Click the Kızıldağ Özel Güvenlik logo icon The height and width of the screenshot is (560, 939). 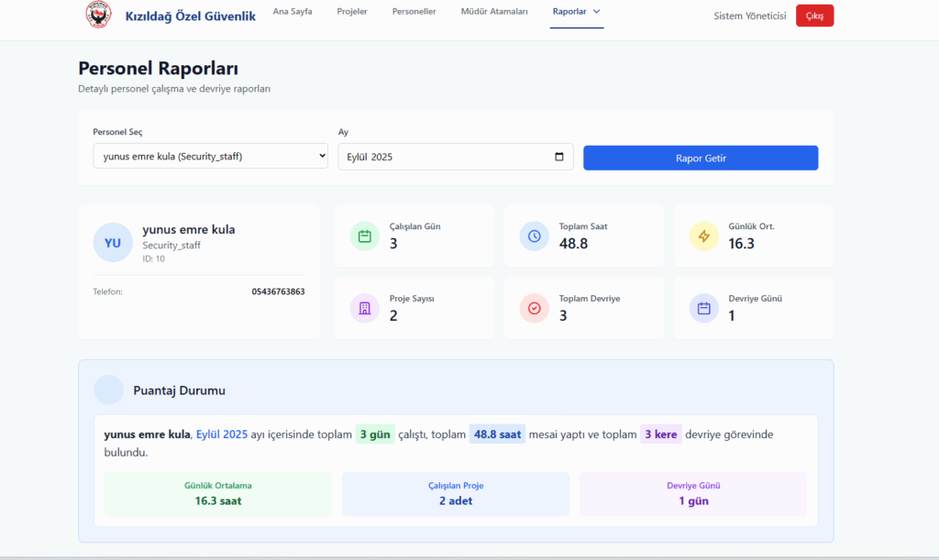tap(98, 15)
